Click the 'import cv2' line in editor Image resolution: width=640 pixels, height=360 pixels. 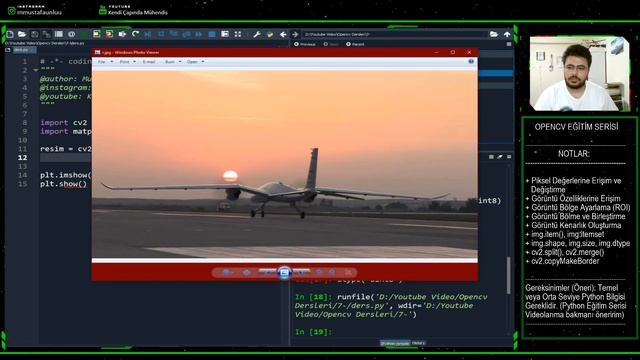click(64, 122)
